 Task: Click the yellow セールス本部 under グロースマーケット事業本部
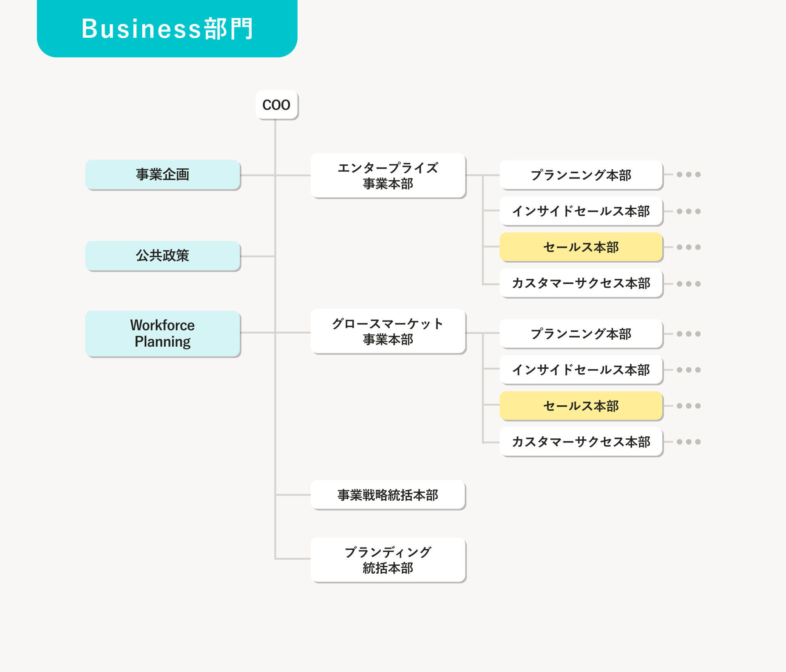pyautogui.click(x=581, y=406)
